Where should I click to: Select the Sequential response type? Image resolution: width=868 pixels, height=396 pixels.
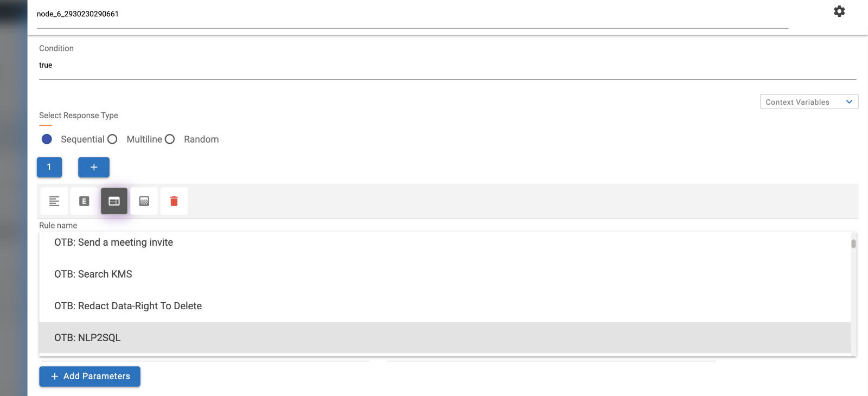(x=47, y=139)
